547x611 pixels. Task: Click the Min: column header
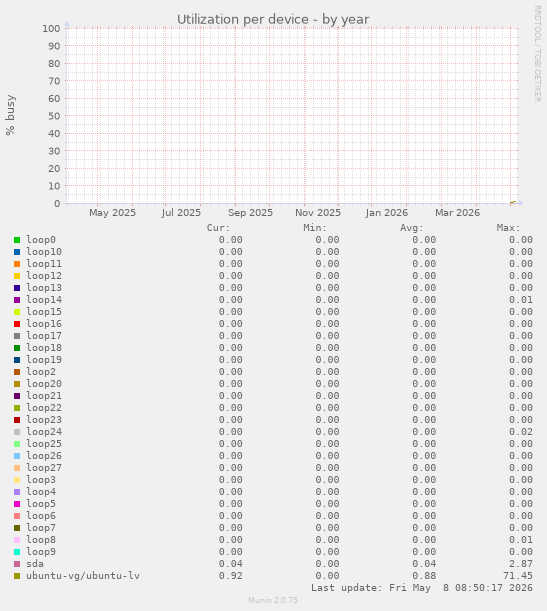tap(315, 228)
